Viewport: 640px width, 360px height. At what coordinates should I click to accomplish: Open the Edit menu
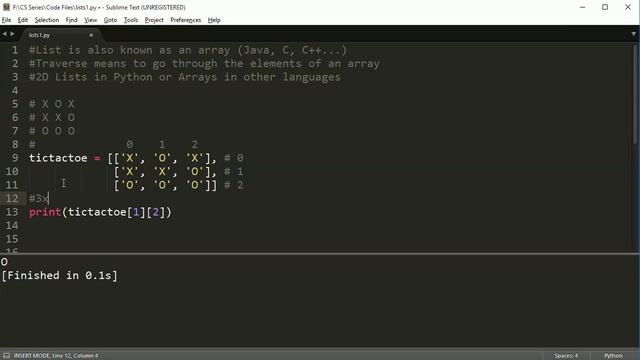23,20
